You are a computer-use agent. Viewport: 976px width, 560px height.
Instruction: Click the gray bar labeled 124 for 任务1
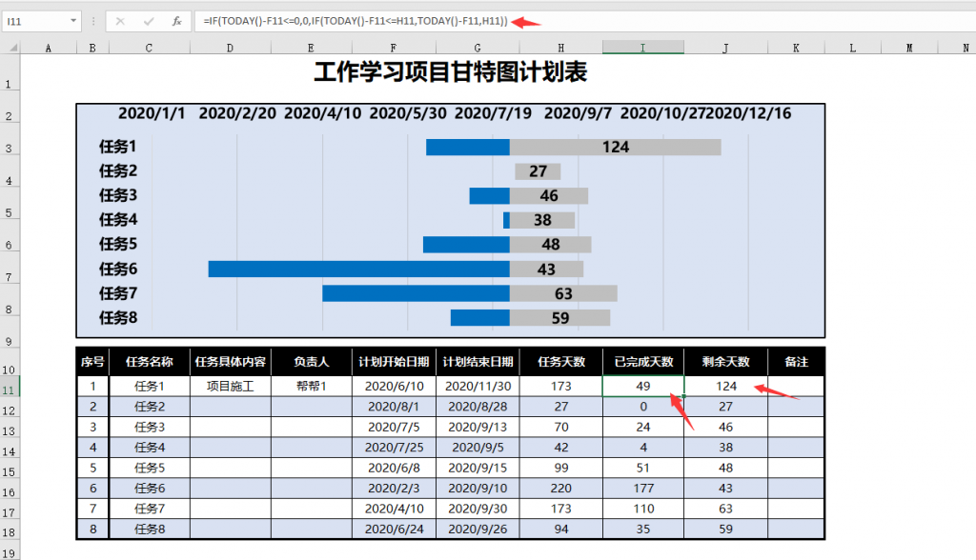(x=616, y=148)
